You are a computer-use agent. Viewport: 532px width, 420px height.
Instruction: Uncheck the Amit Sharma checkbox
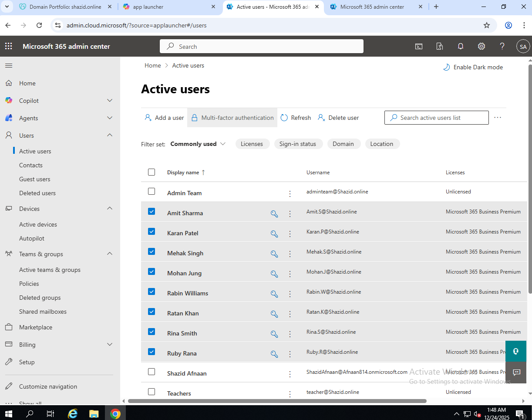pos(152,211)
